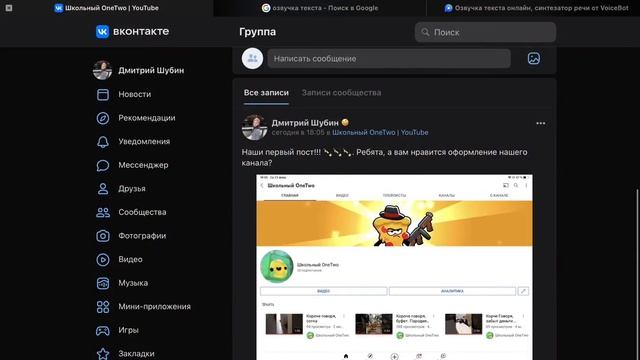
Task: Click the post author's avatar
Action: tap(254, 127)
